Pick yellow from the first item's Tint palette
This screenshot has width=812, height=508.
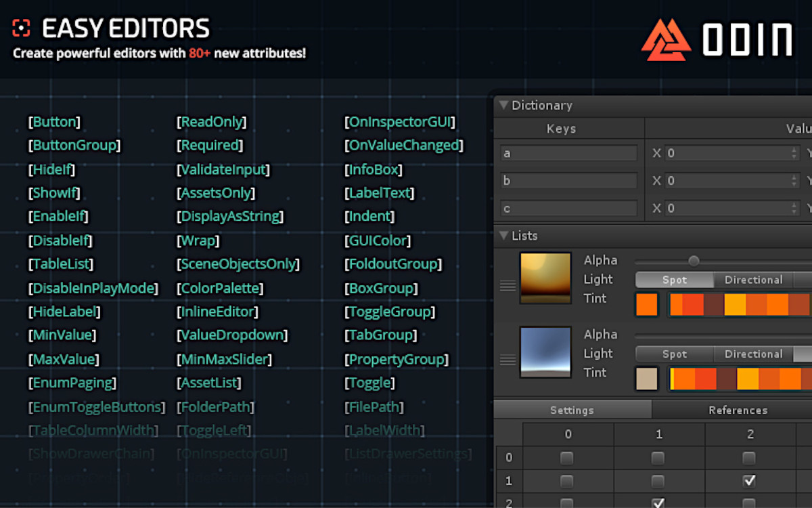[735, 305]
